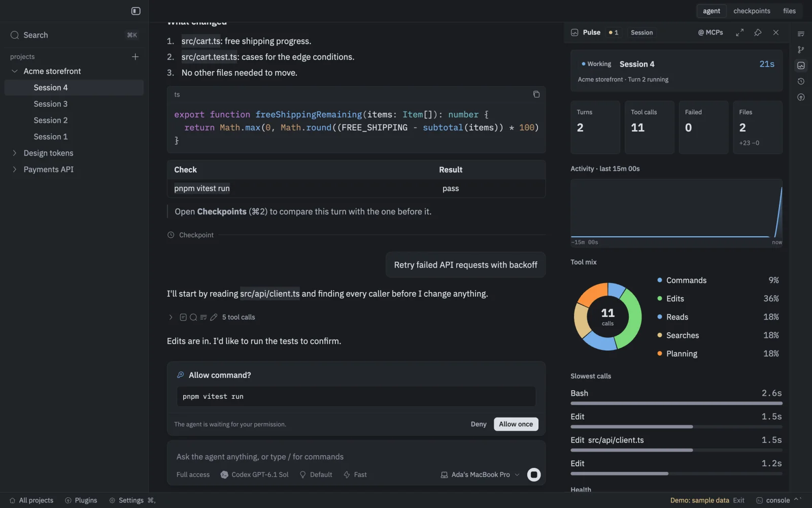812x508 pixels.
Task: Toggle Fast mode
Action: click(x=355, y=474)
